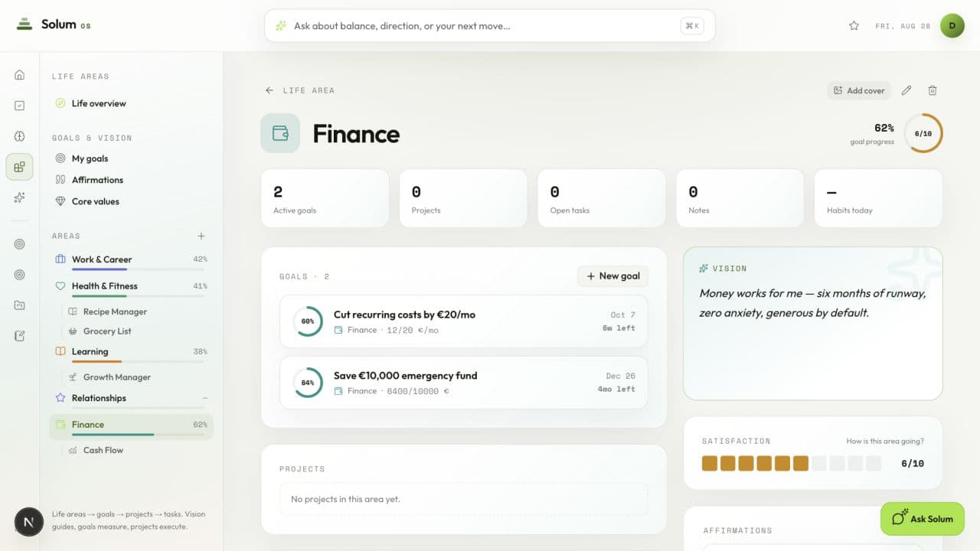Click the 6/10 ring near goal progress

pos(923,133)
